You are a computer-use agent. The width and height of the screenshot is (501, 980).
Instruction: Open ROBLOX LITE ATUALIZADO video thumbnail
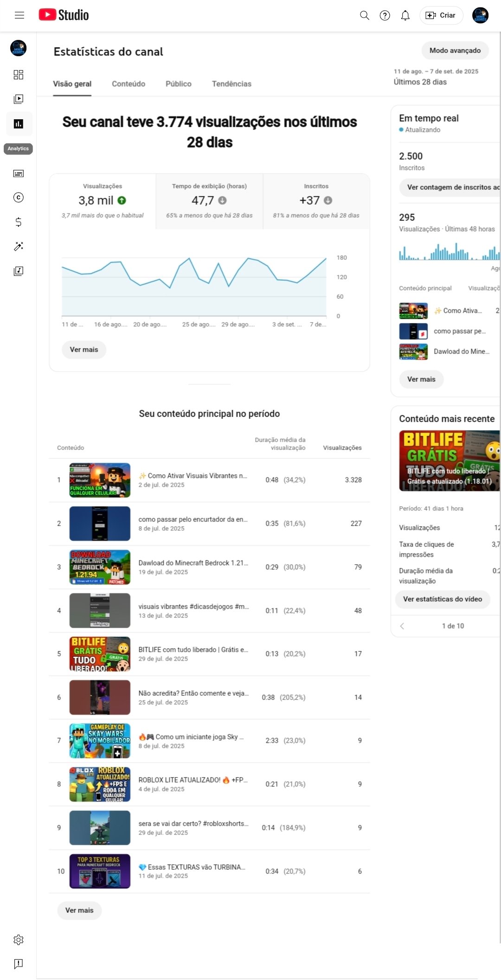[100, 784]
